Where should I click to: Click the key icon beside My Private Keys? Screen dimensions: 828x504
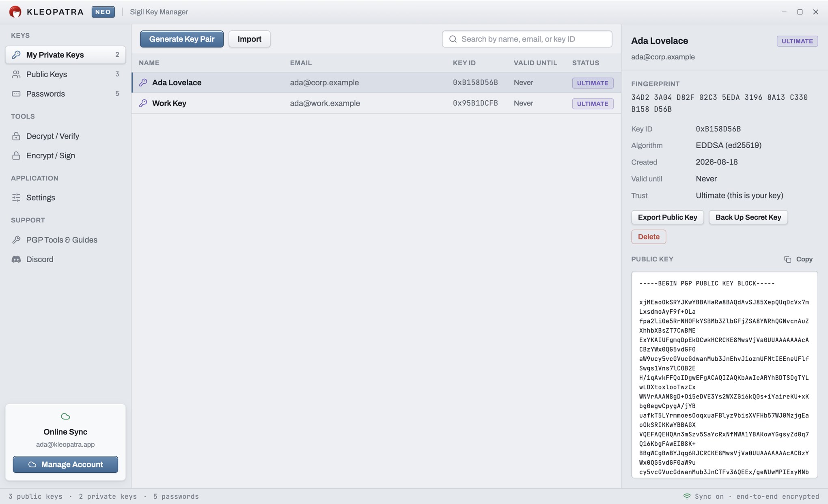point(16,55)
